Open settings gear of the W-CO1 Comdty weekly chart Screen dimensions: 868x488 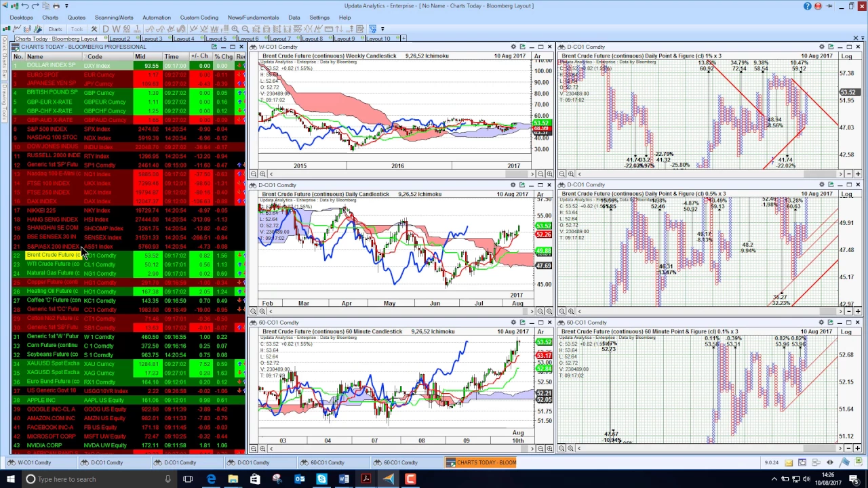click(513, 47)
